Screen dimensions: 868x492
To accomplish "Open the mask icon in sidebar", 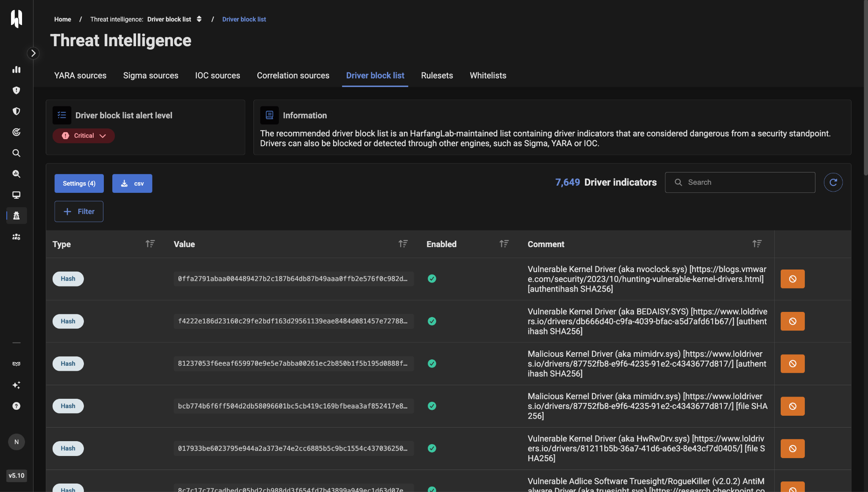I will [x=17, y=364].
